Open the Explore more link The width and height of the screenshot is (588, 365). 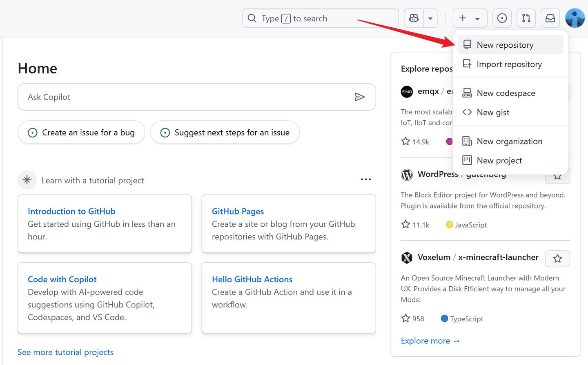pos(430,341)
